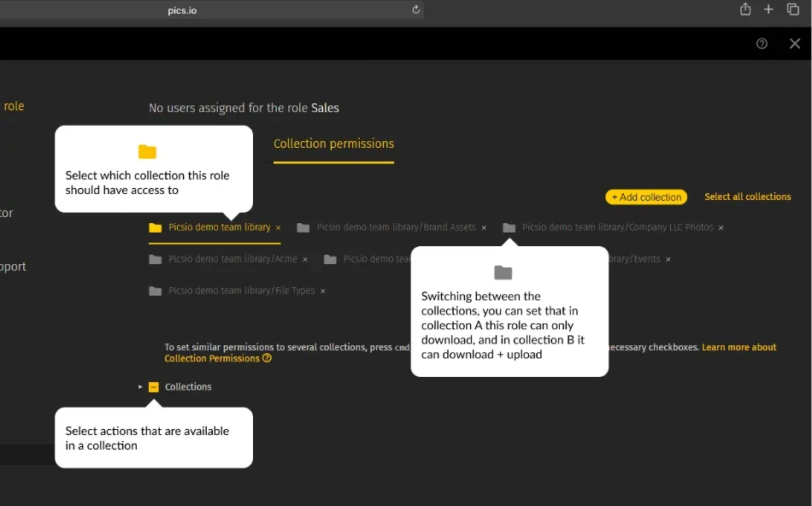Remove the Acme collection chip
Screen dimensions: 812x506
305,259
